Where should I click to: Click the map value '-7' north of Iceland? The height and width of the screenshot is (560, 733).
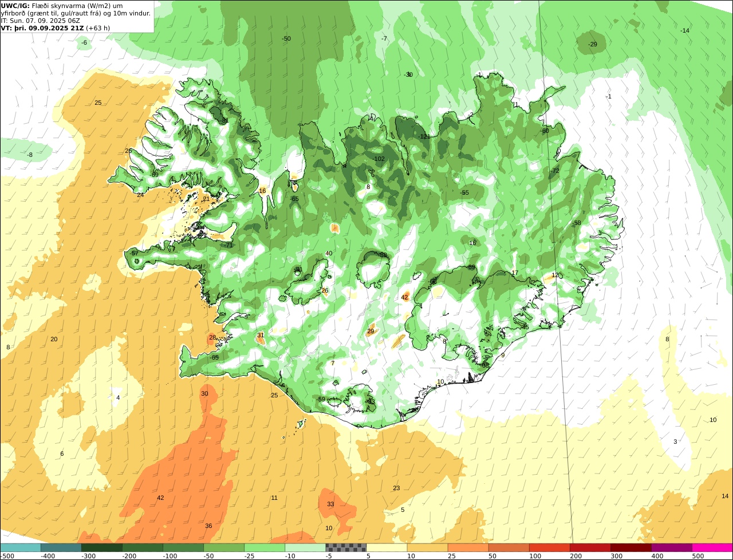384,38
